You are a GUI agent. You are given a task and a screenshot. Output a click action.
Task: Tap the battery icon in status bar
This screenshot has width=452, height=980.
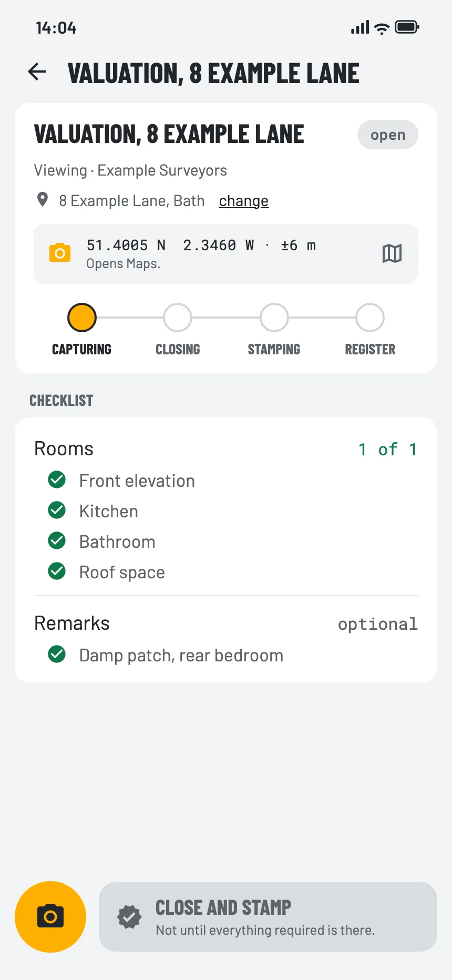pyautogui.click(x=407, y=27)
